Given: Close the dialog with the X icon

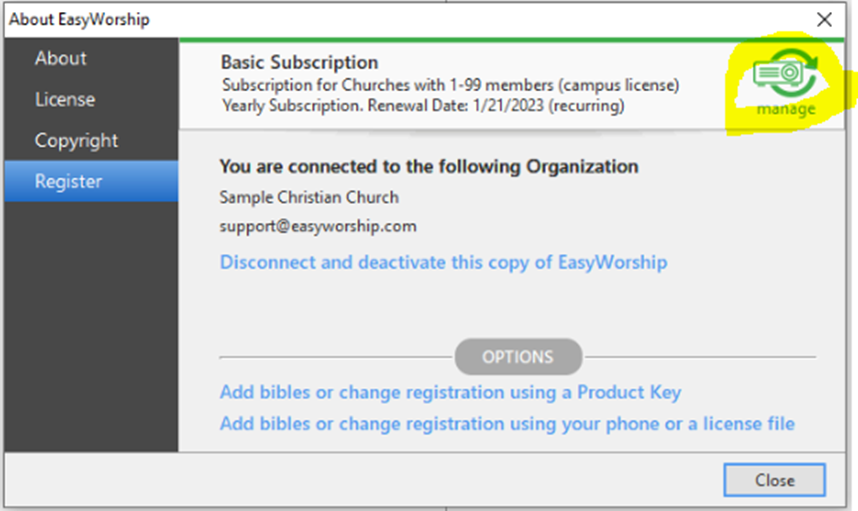Looking at the screenshot, I should 824,20.
